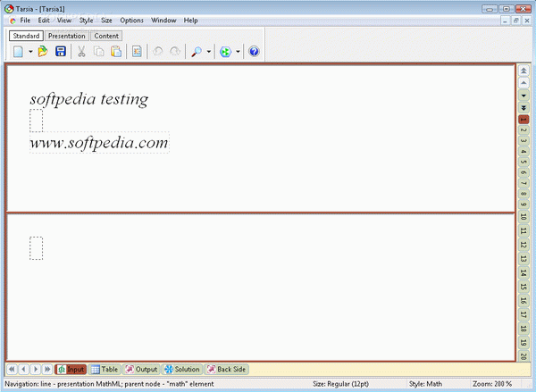Switch to the Back Side view tab
536x392 pixels.
226,370
